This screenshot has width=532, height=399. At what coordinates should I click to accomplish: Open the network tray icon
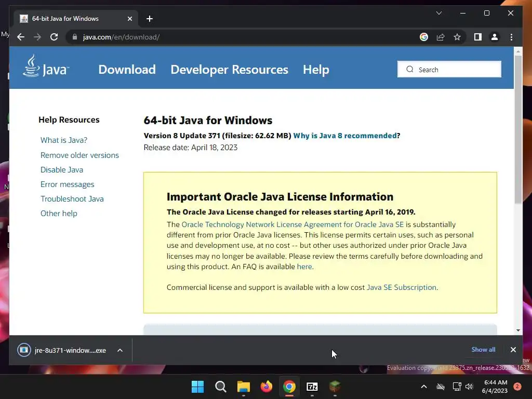pyautogui.click(x=457, y=387)
